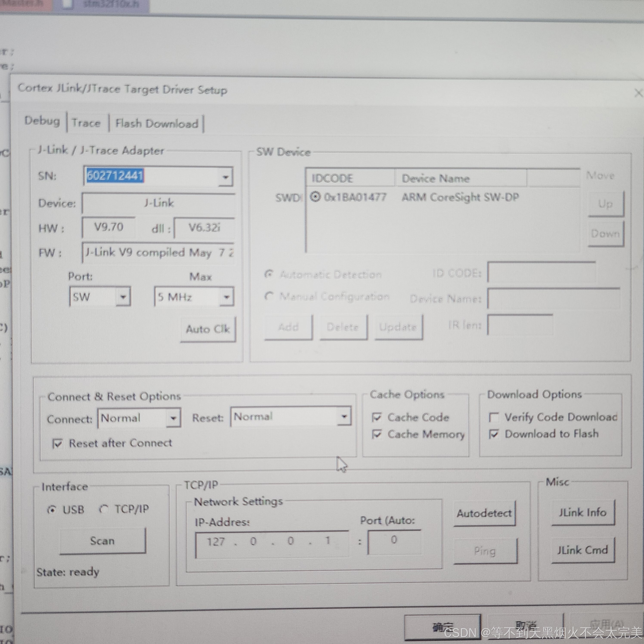This screenshot has height=644, width=644.
Task: Enable Verify Code Download checkbox
Action: pos(493,417)
